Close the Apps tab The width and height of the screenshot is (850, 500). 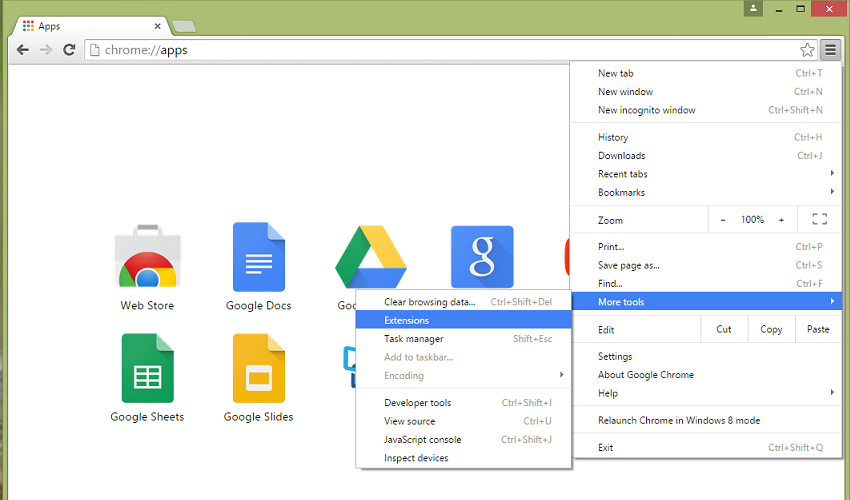(157, 26)
